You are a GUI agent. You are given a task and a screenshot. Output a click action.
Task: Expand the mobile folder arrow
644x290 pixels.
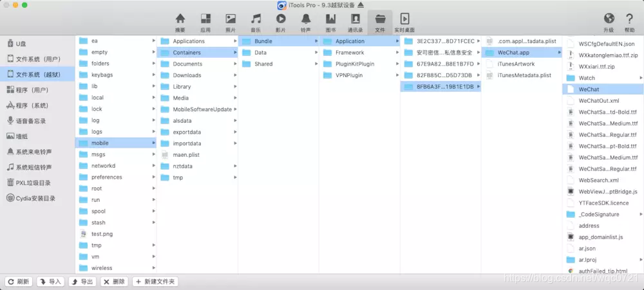coord(154,143)
